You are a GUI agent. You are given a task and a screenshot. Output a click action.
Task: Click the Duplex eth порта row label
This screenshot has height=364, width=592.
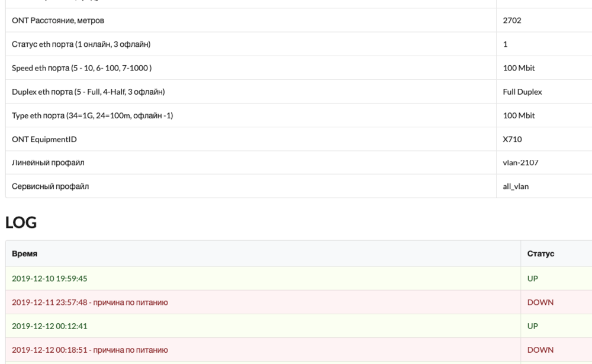point(88,92)
